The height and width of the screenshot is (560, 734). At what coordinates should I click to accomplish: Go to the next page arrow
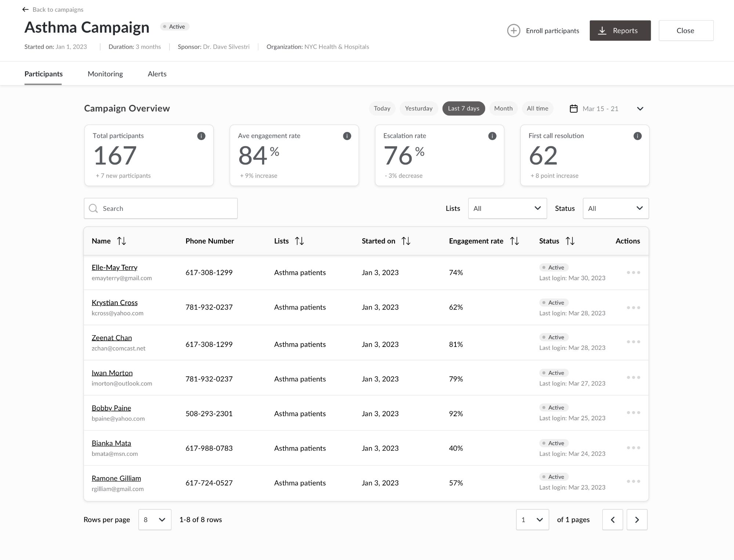click(637, 520)
